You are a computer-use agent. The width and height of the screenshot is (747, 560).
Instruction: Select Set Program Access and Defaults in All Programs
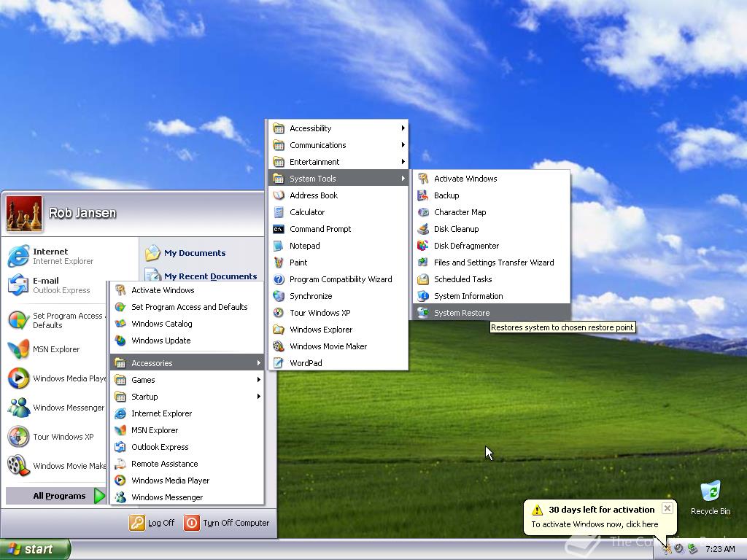[187, 307]
